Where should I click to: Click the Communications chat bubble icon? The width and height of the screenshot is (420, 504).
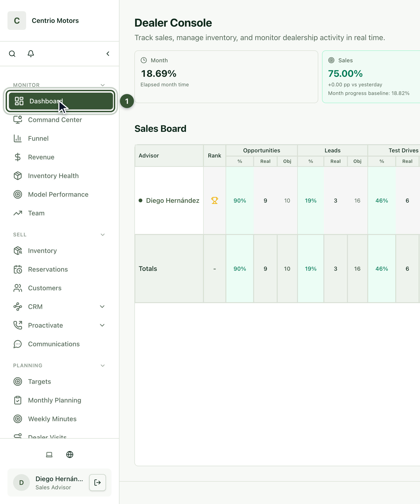click(18, 344)
